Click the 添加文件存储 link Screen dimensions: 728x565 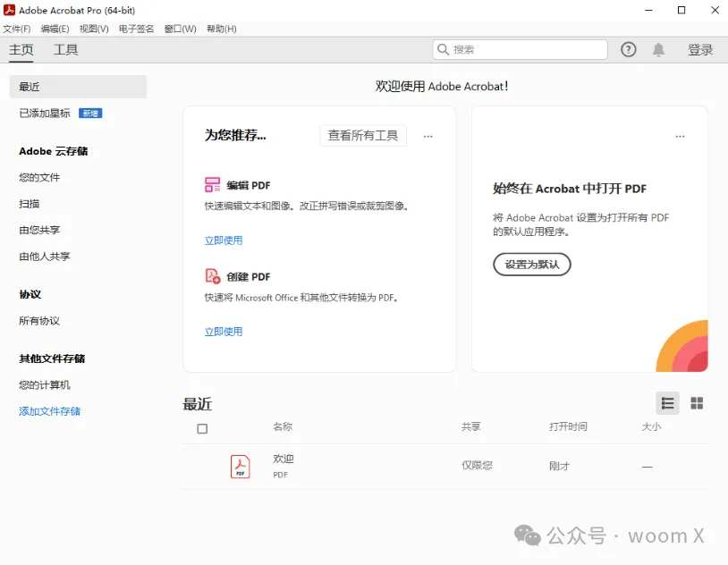pos(50,411)
